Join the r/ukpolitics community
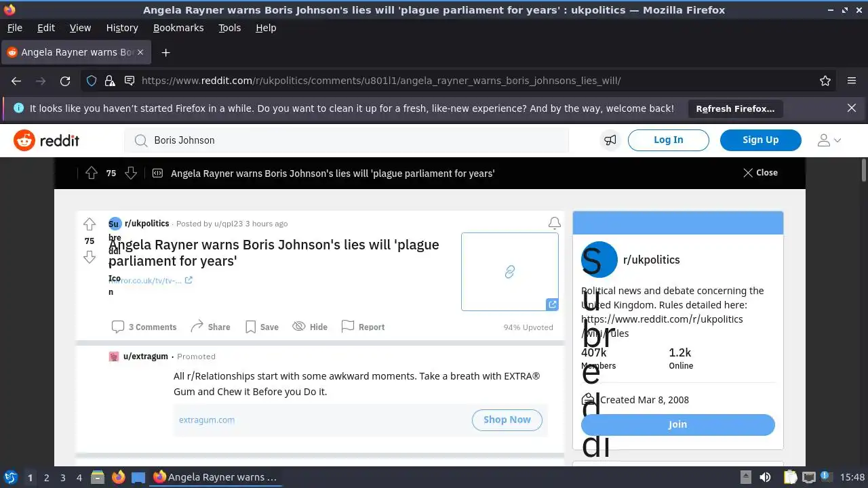Image resolution: width=868 pixels, height=488 pixels. click(678, 424)
